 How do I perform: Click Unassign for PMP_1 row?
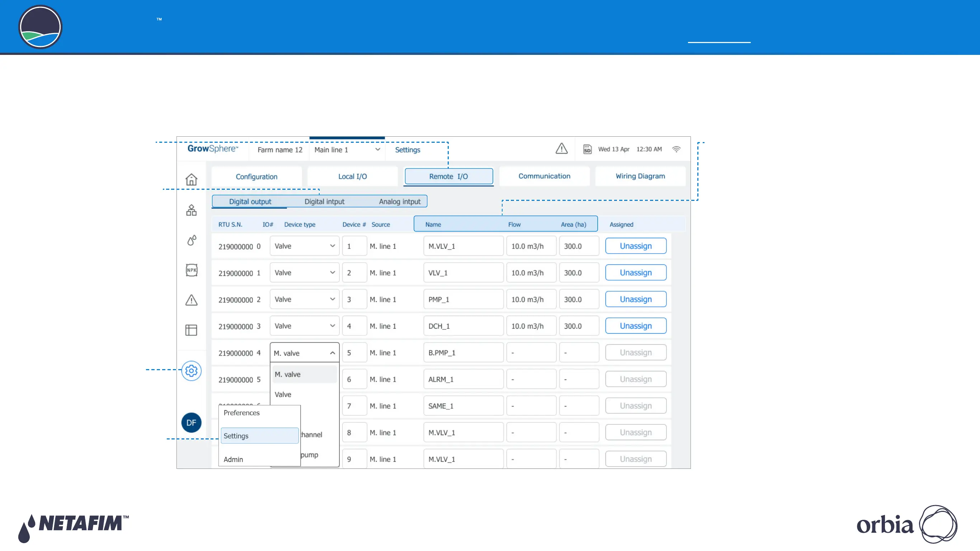tap(636, 299)
